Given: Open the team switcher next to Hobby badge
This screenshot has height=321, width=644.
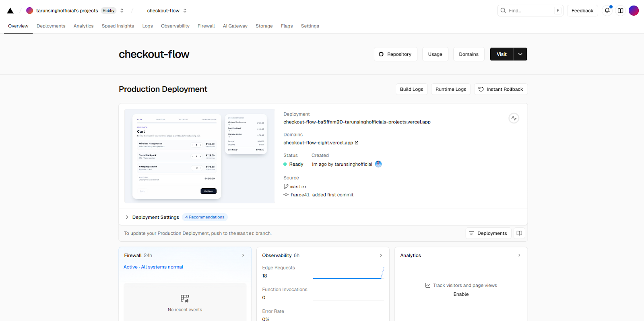Looking at the screenshot, I should (x=122, y=11).
